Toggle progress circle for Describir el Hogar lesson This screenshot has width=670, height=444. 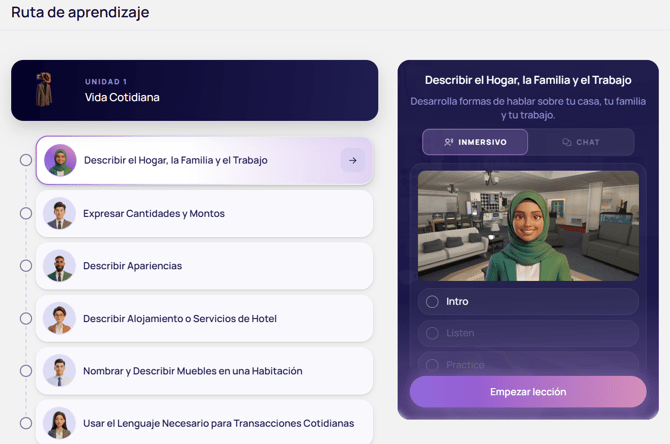point(26,160)
